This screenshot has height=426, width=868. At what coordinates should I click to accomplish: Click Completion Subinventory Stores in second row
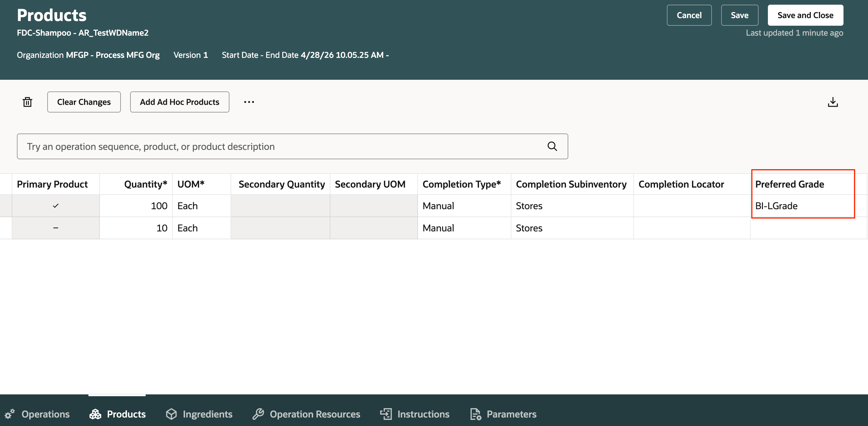[572, 228]
